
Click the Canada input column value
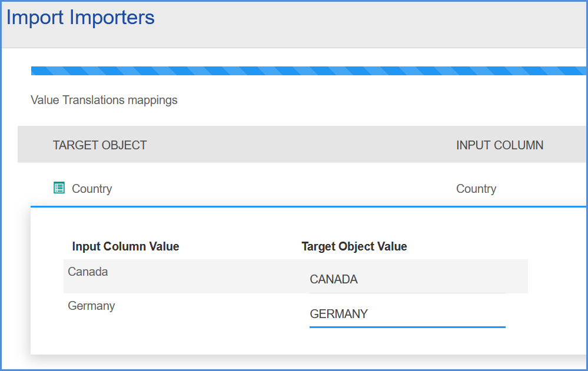click(x=88, y=272)
